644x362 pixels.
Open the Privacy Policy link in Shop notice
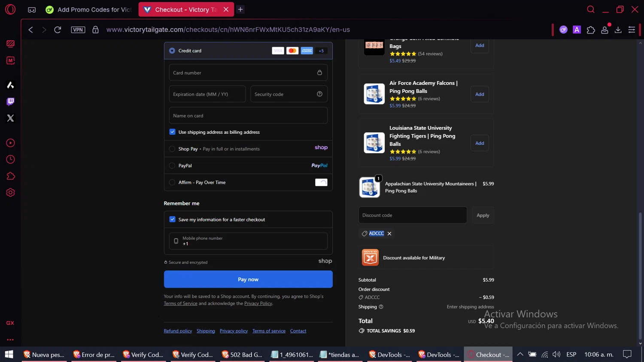(x=258, y=303)
